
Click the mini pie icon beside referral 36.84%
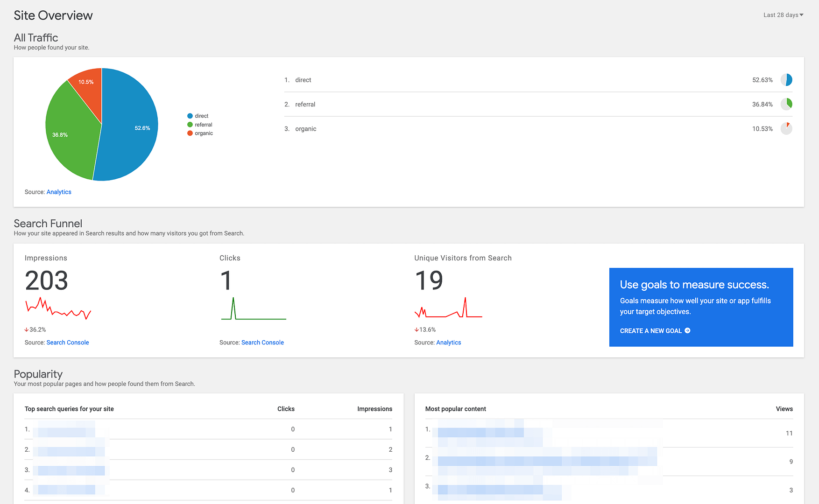click(x=787, y=104)
